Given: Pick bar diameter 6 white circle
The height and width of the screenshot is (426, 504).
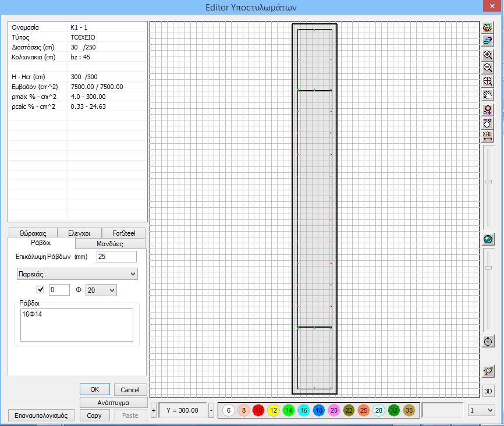Looking at the screenshot, I should (x=229, y=410).
